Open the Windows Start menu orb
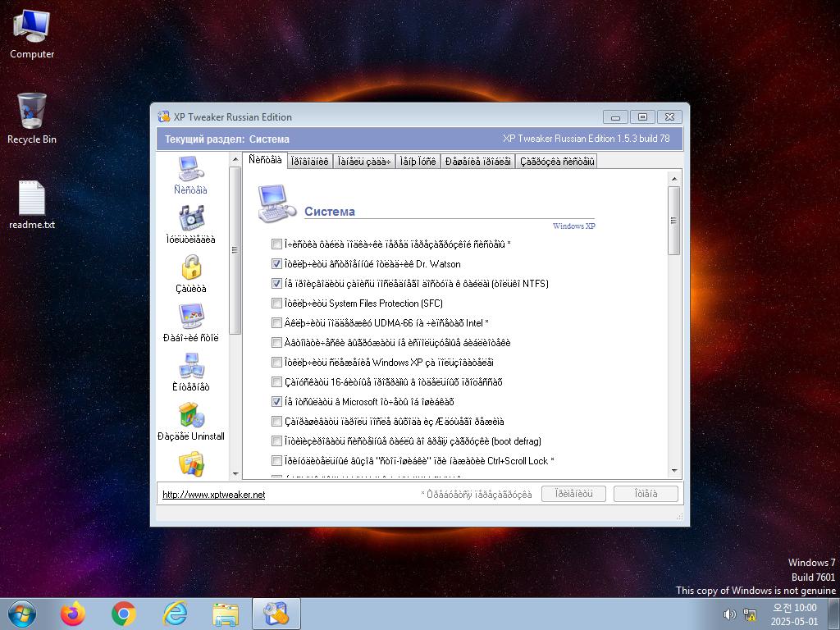 22,614
